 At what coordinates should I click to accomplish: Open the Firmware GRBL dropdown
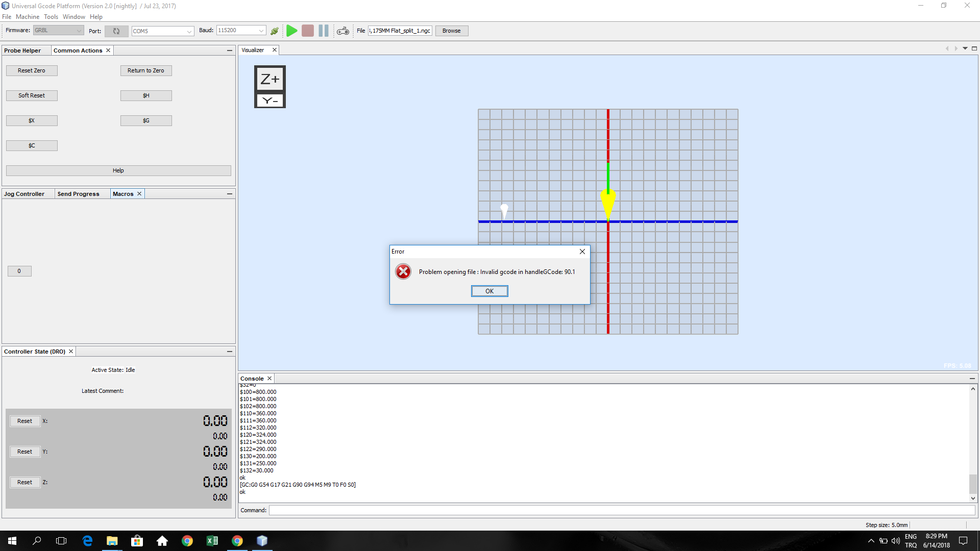58,31
